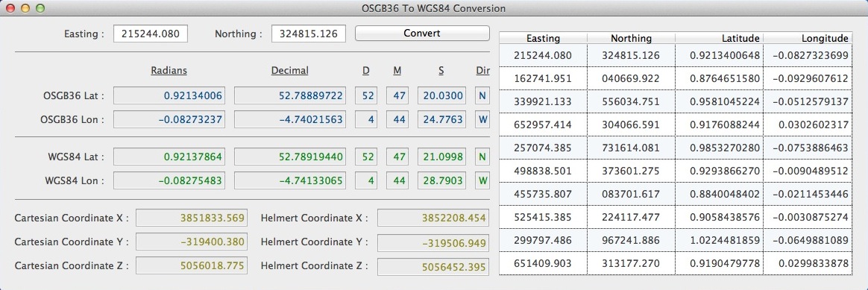868x290 pixels.
Task: Select latitude cell 1.0224481859
Action: [719, 241]
